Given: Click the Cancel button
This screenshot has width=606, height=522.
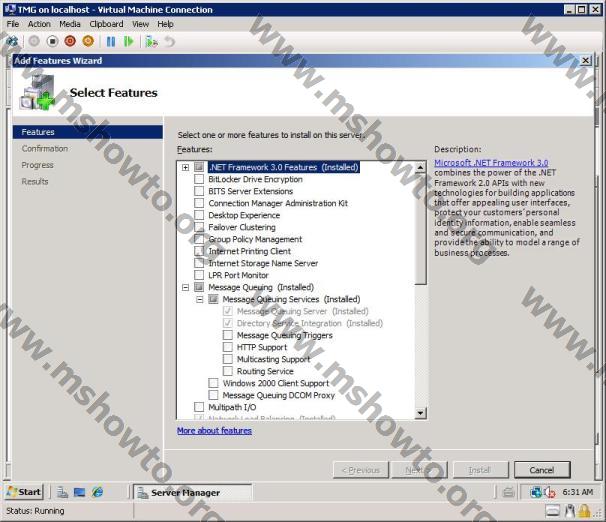Looking at the screenshot, I should coord(542,470).
